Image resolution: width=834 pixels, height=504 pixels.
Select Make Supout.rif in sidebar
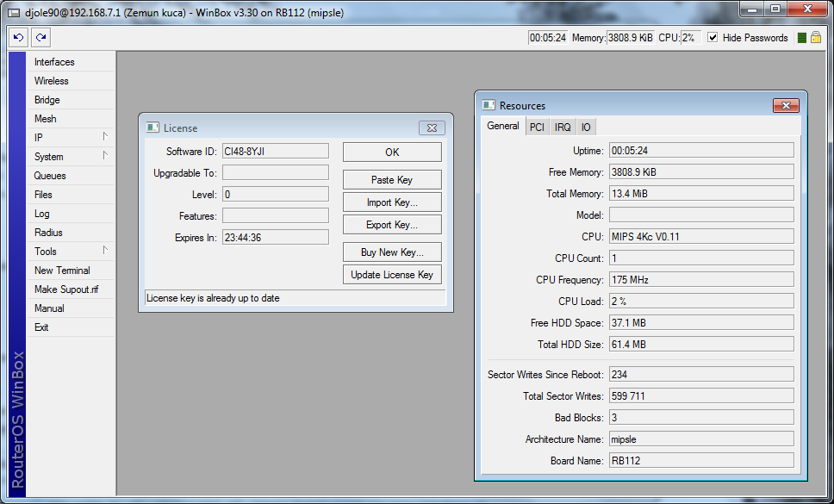[71, 289]
